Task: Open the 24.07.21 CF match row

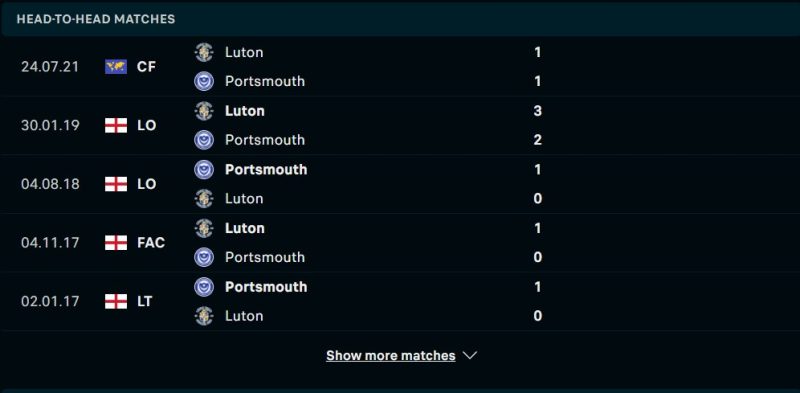Action: coord(400,67)
